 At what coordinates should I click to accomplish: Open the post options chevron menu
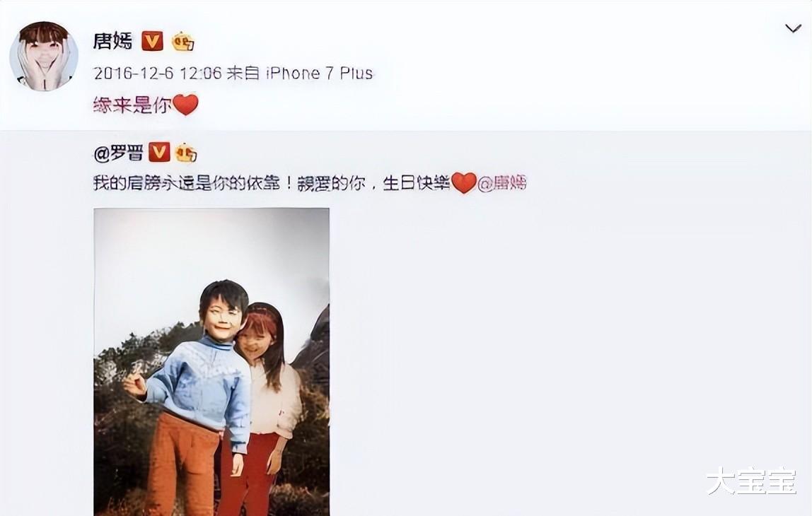tap(793, 28)
